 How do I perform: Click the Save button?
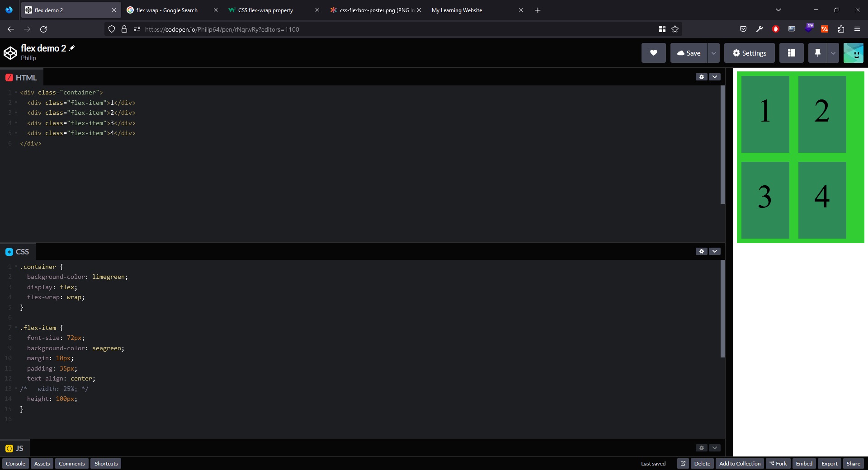pyautogui.click(x=689, y=53)
